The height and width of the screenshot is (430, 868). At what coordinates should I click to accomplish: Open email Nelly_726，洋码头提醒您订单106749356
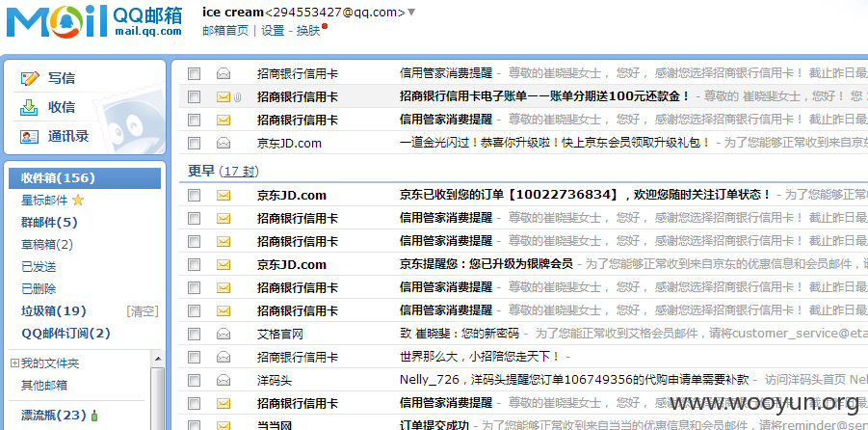tap(574, 380)
